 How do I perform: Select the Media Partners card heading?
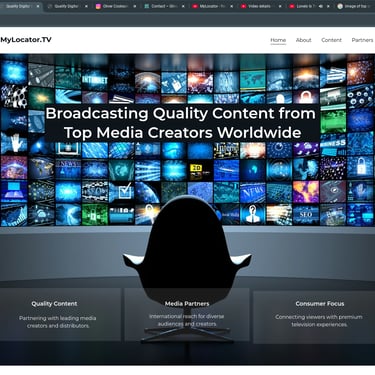click(187, 304)
